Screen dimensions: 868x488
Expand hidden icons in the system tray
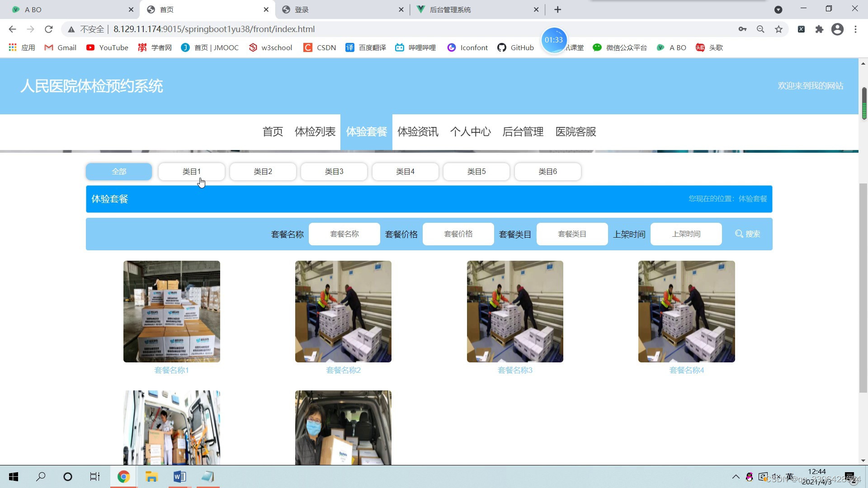736,477
